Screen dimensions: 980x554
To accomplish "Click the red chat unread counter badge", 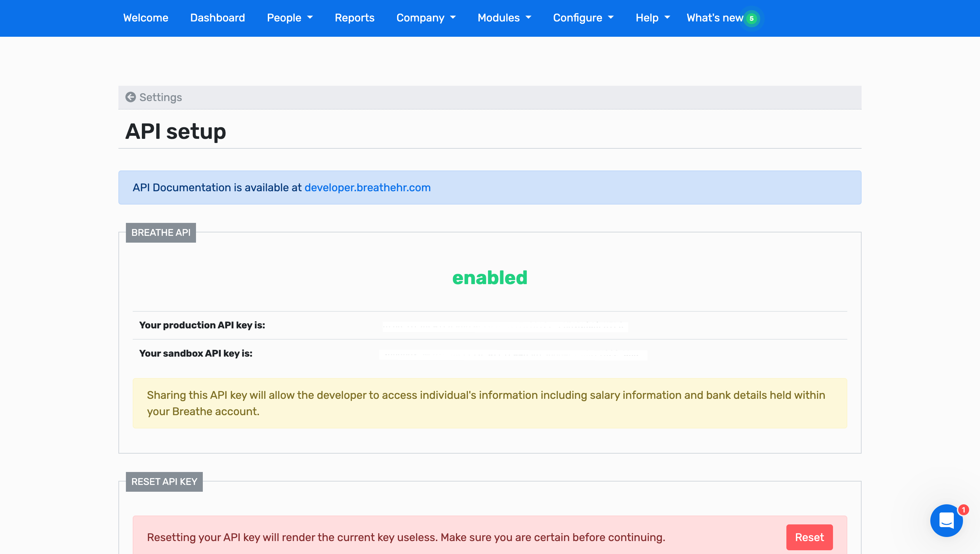I will point(963,509).
